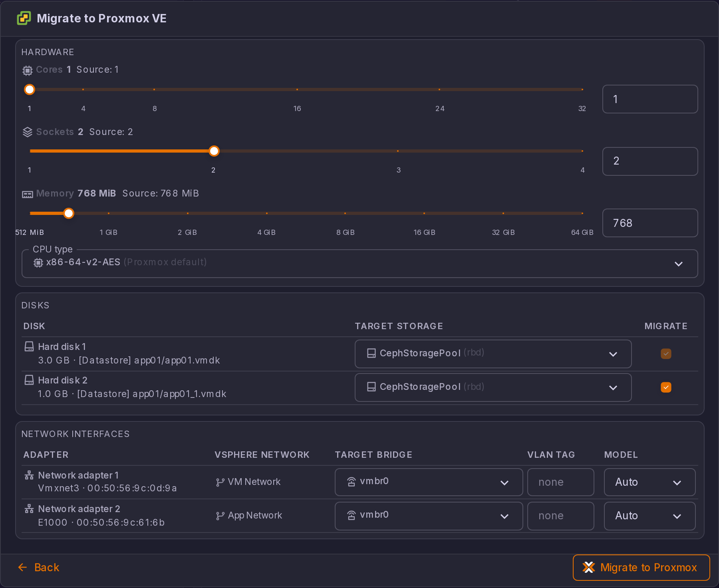This screenshot has width=719, height=588.
Task: Click the Memory module icon
Action: 27,194
